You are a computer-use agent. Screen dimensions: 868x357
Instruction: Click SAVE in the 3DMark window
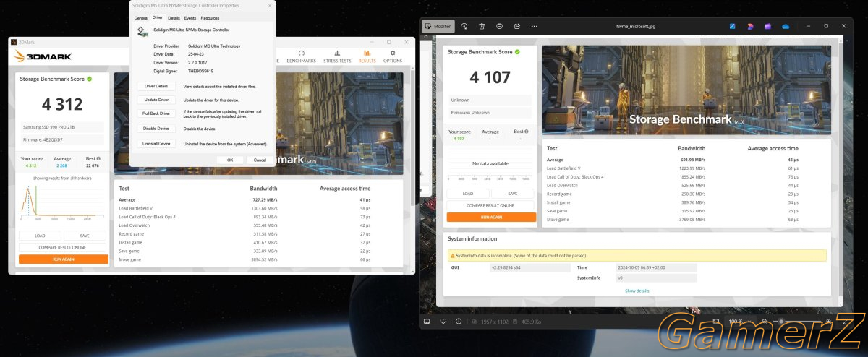tap(85, 236)
